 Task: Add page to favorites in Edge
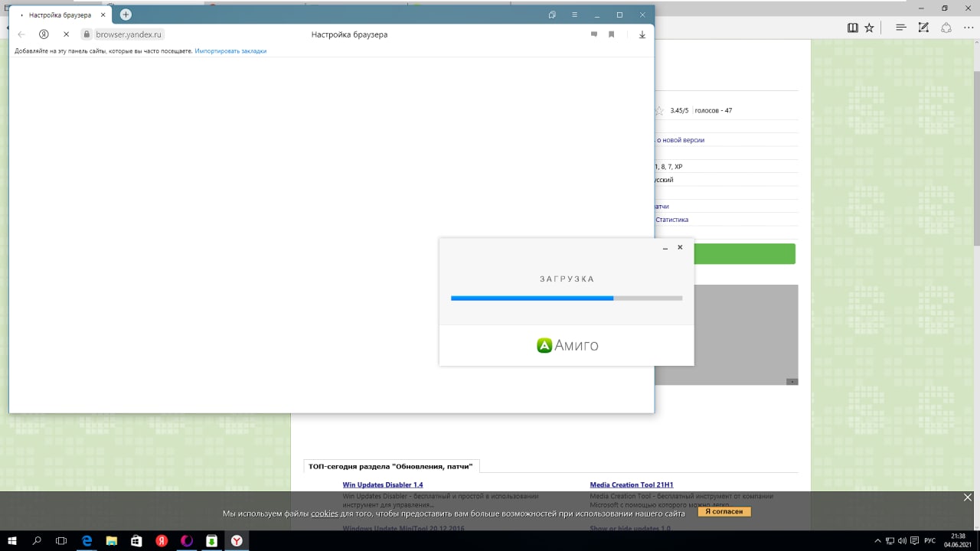tap(869, 28)
